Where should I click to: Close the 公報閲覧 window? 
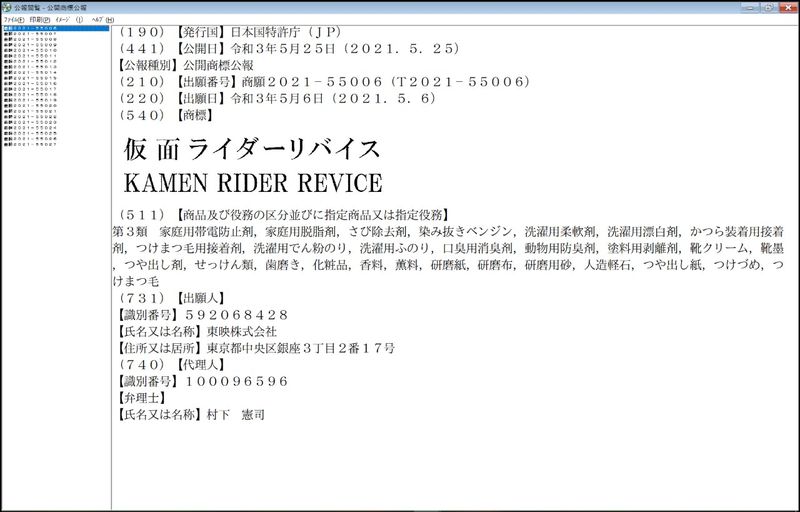tap(788, 8)
